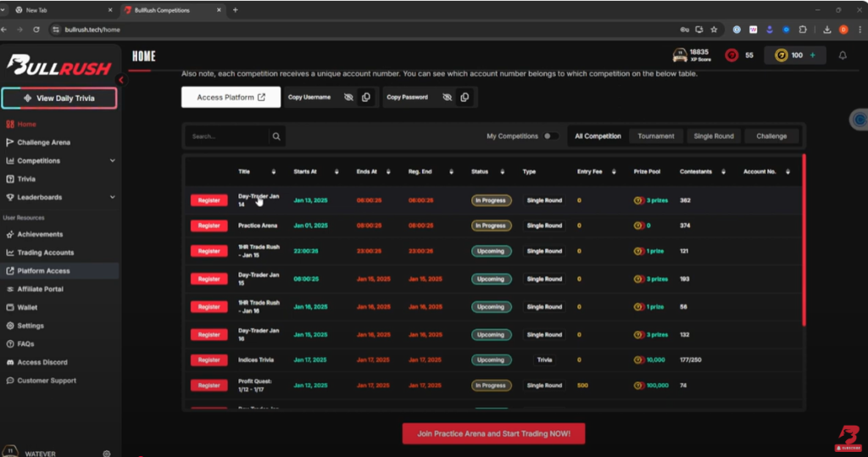
Task: Toggle password visibility eye icon
Action: click(447, 97)
